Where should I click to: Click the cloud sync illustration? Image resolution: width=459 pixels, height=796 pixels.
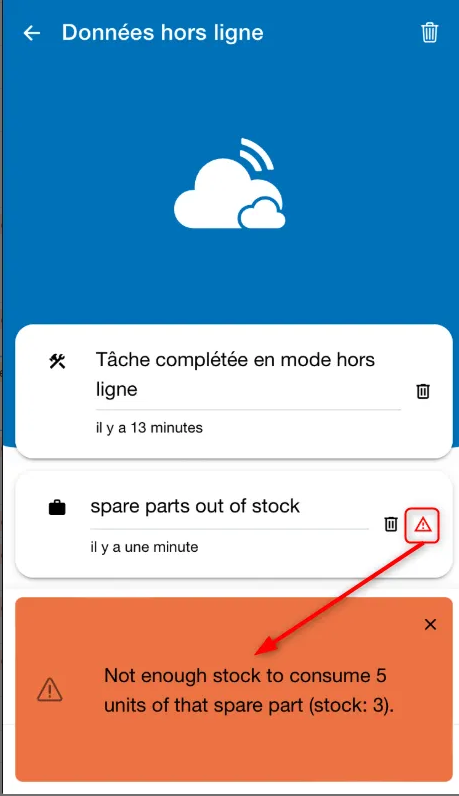click(x=229, y=183)
